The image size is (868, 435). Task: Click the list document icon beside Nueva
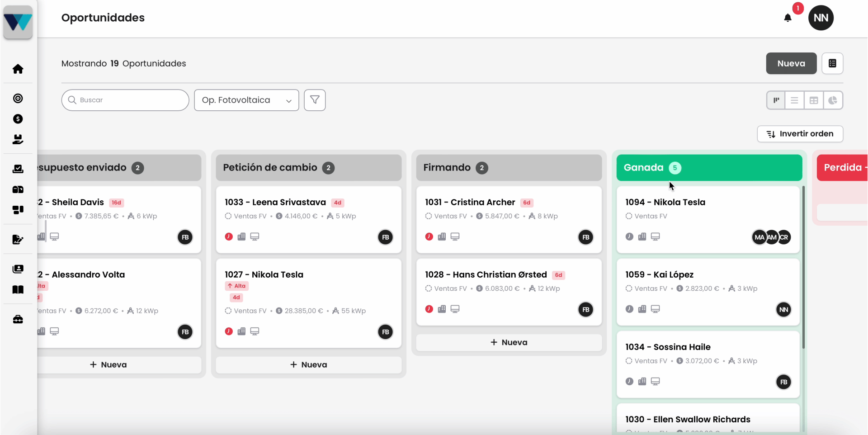coord(832,63)
